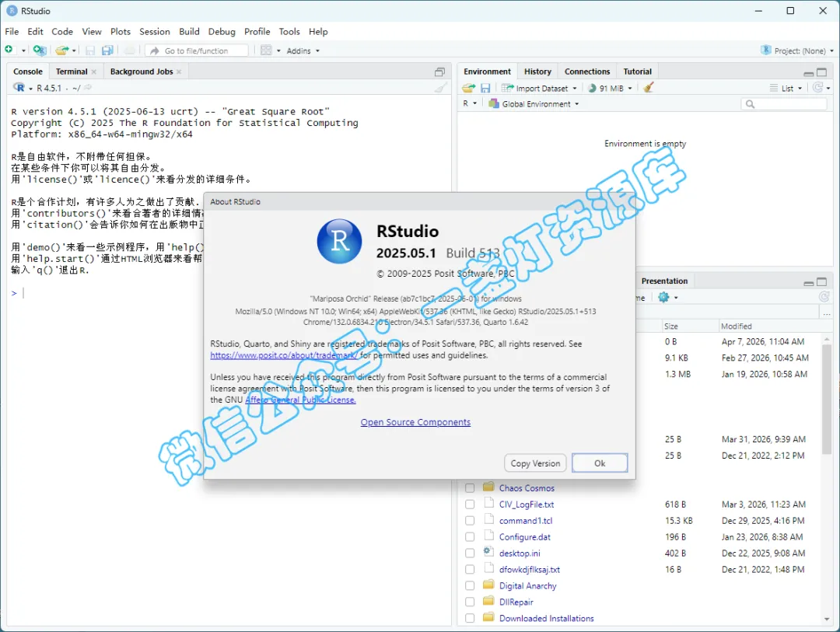Open the Plots menu
The width and height of the screenshot is (840, 632).
pos(121,32)
